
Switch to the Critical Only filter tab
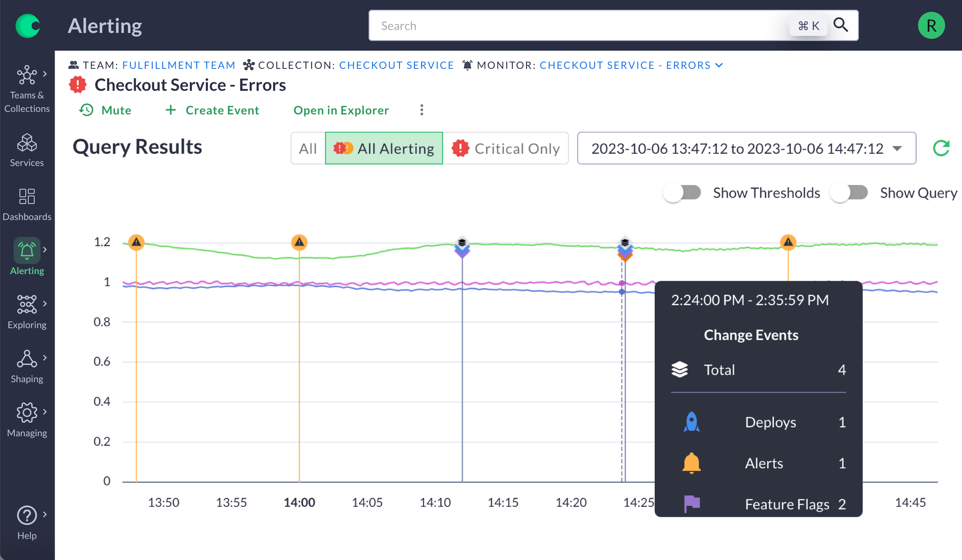(507, 148)
